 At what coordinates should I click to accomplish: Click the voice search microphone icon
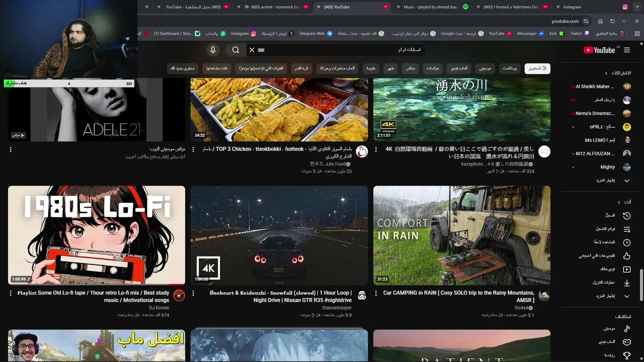click(213, 50)
